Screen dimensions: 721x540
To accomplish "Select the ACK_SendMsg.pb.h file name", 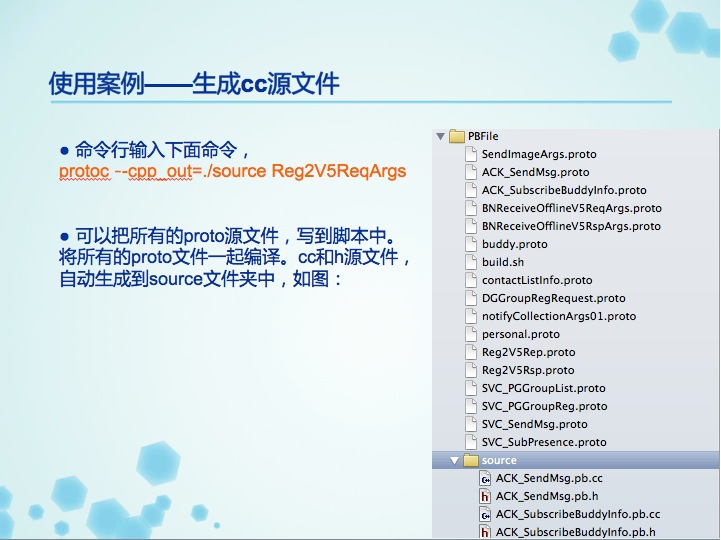I will click(547, 496).
